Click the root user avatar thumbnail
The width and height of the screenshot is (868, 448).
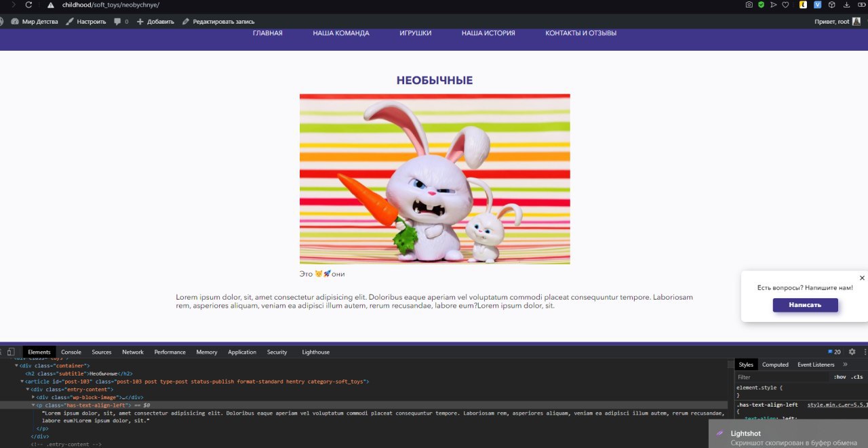(856, 22)
